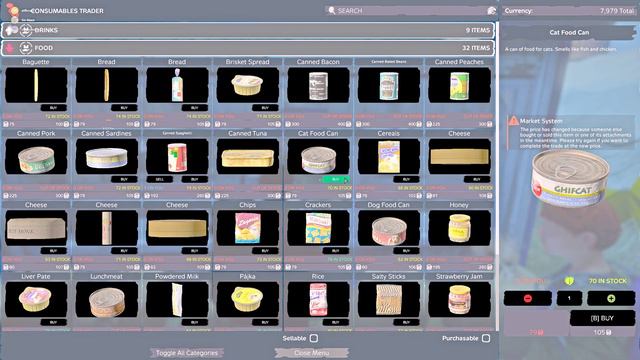Click the Drinks category face icon
The width and height of the screenshot is (640, 360).
(x=26, y=30)
